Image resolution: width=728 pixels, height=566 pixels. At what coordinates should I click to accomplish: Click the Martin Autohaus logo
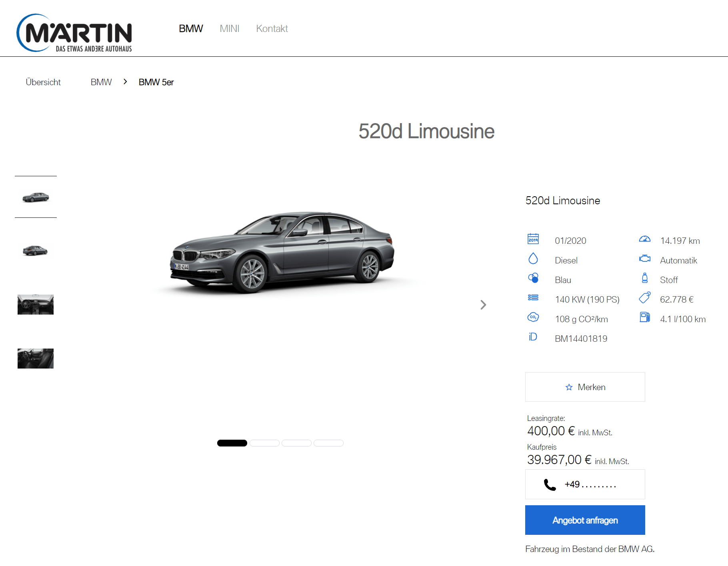pos(74,33)
